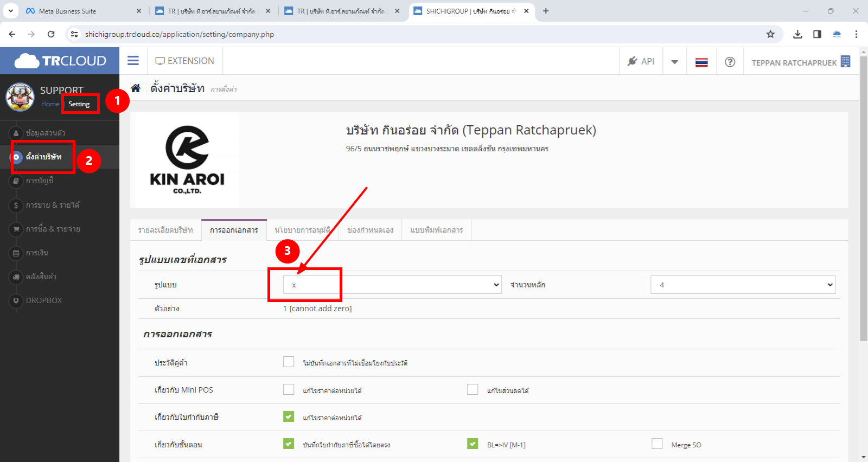Switch to รายละเอียดบริษัท tab
The image size is (868, 462).
point(165,230)
